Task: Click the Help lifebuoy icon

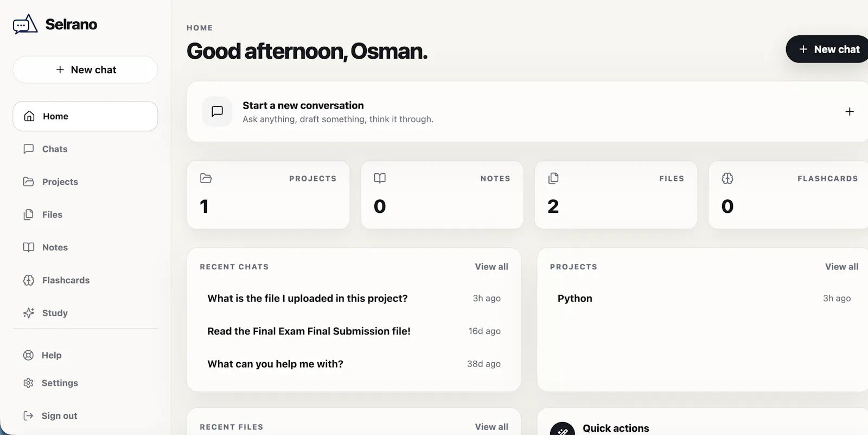Action: point(28,355)
